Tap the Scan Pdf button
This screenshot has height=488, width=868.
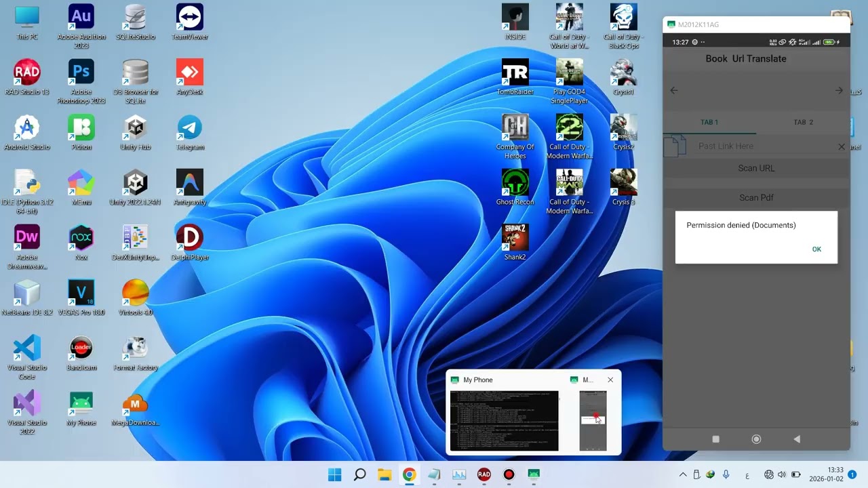coord(756,198)
